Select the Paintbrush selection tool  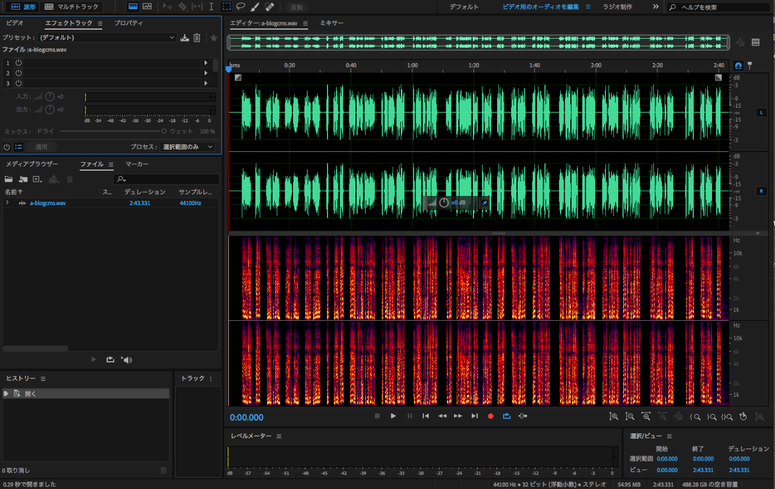pos(256,6)
